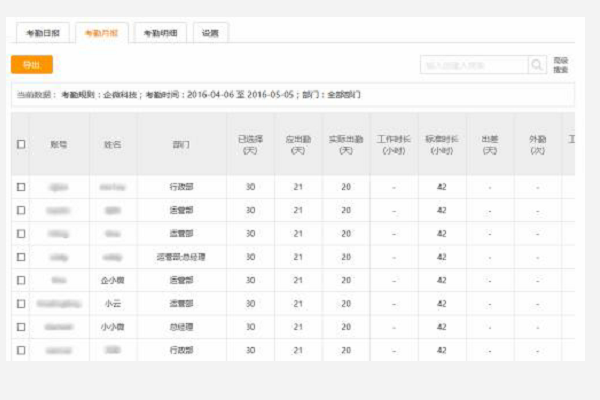Click the 外勤(次) column header

pos(538,145)
